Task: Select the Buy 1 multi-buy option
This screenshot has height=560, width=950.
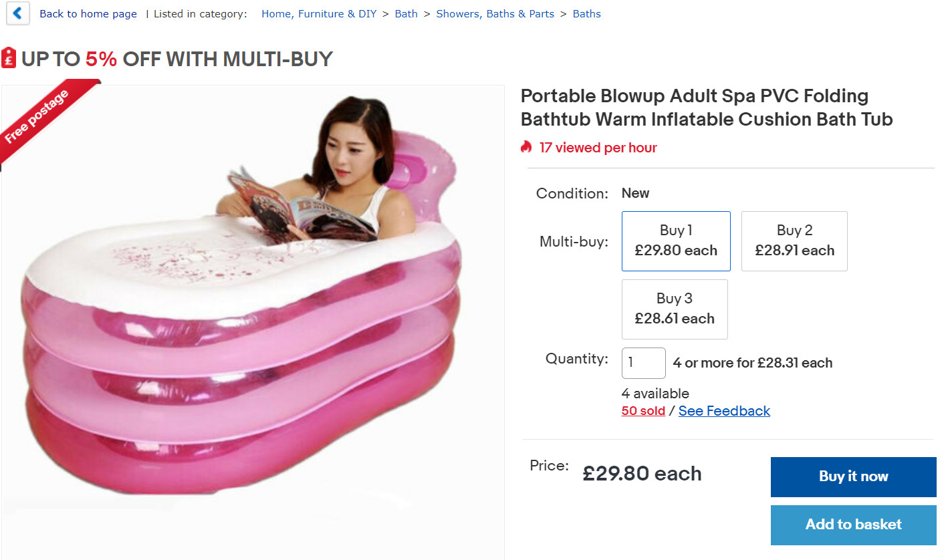Action: pos(676,241)
